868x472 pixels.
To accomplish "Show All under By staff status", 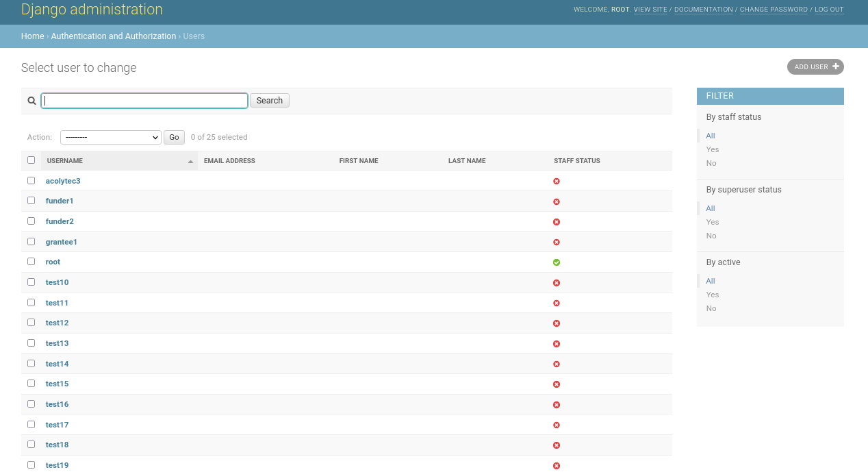I will click(x=711, y=136).
